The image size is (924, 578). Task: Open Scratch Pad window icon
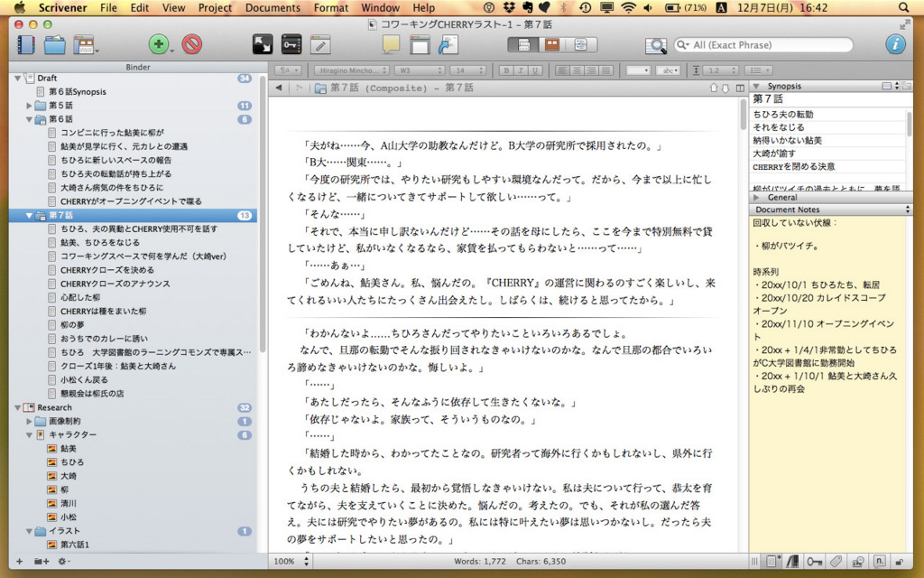click(420, 44)
